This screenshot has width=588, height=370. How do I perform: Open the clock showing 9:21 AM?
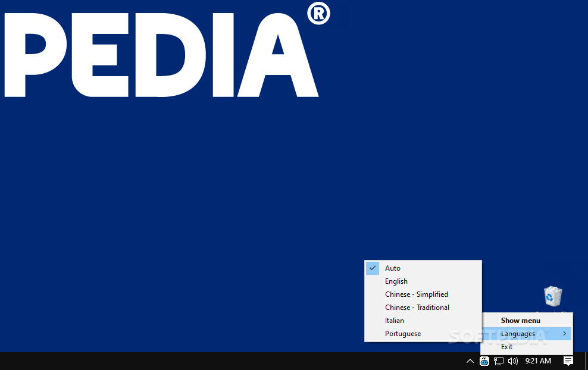point(538,361)
